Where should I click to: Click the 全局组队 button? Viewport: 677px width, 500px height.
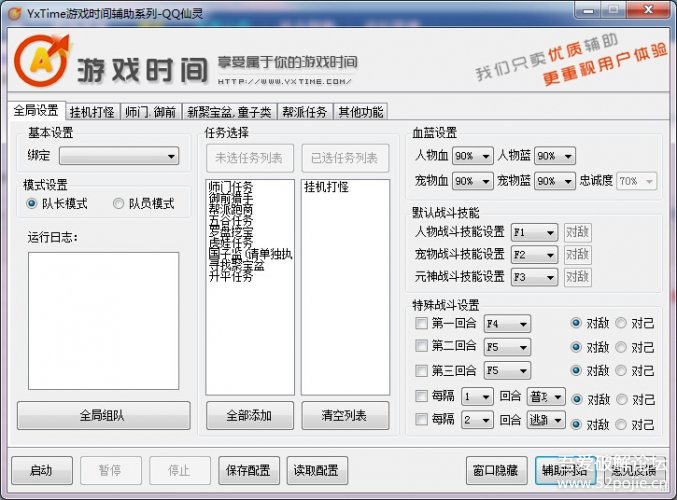pyautogui.click(x=103, y=415)
